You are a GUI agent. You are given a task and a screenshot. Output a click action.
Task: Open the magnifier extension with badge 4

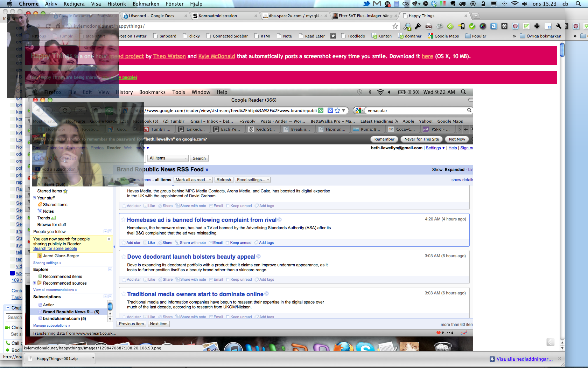pos(407,27)
